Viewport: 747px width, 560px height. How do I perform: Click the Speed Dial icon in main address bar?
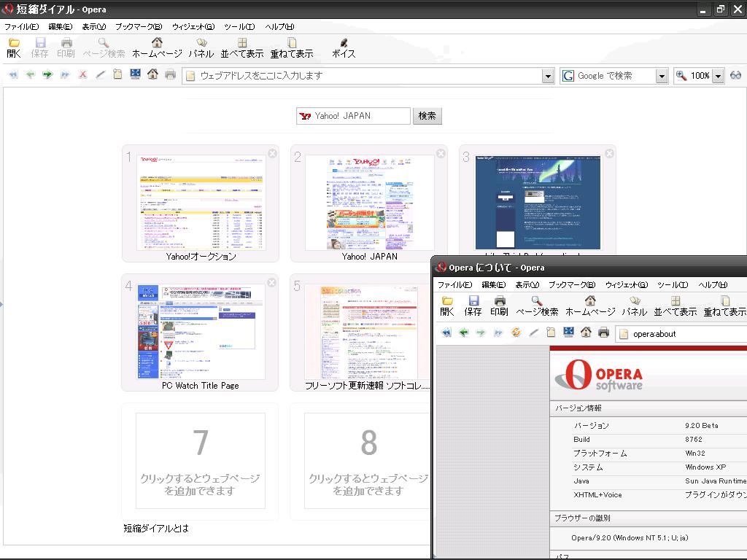[135, 74]
